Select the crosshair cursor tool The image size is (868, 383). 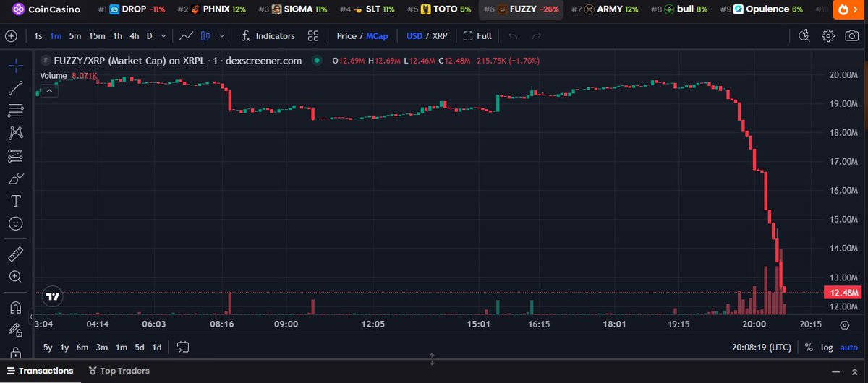pos(15,65)
